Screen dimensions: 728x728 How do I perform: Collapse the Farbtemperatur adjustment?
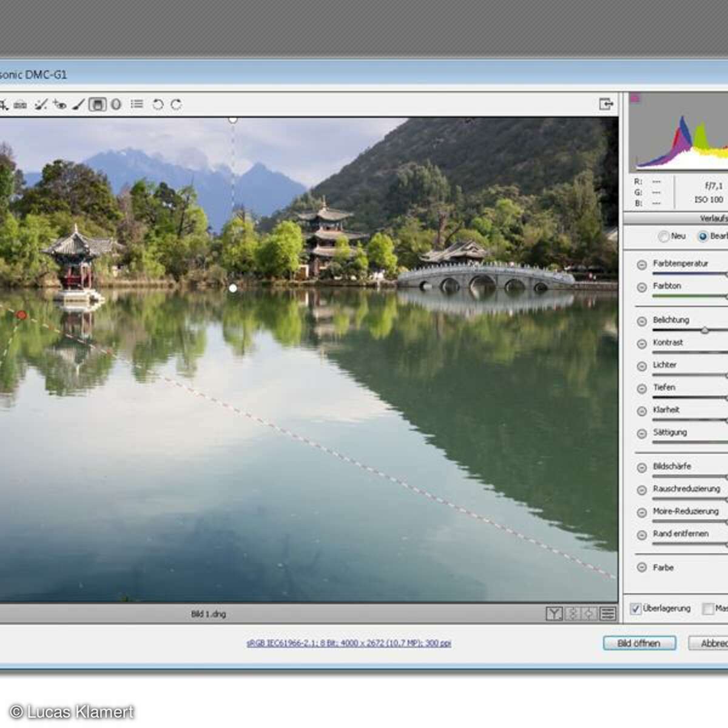pos(641,263)
